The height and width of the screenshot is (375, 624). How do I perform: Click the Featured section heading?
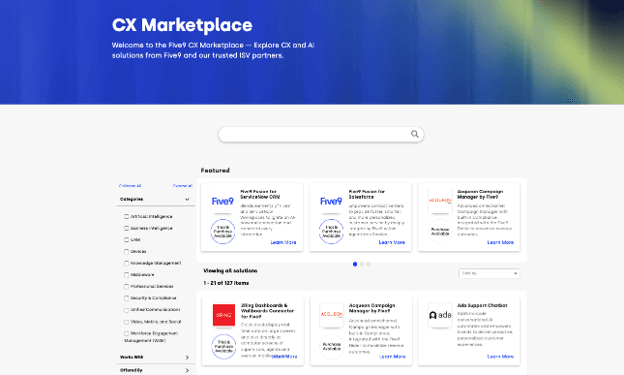pyautogui.click(x=215, y=170)
